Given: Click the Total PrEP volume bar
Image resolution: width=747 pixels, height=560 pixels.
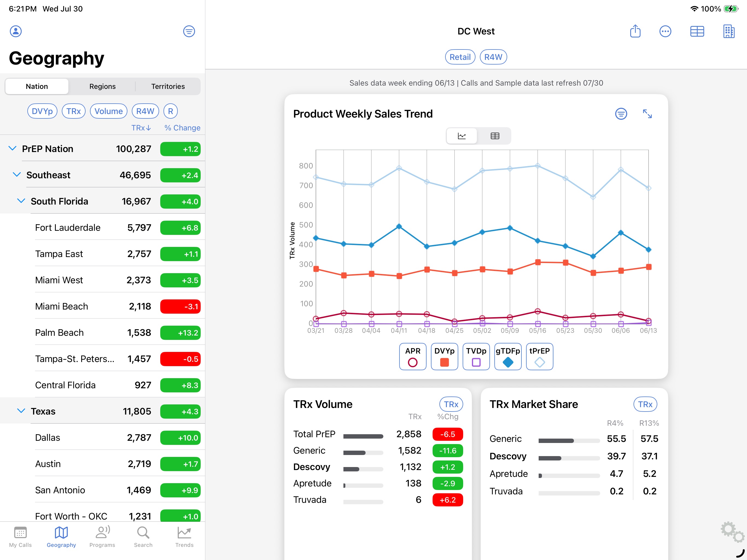Looking at the screenshot, I should pos(363,436).
